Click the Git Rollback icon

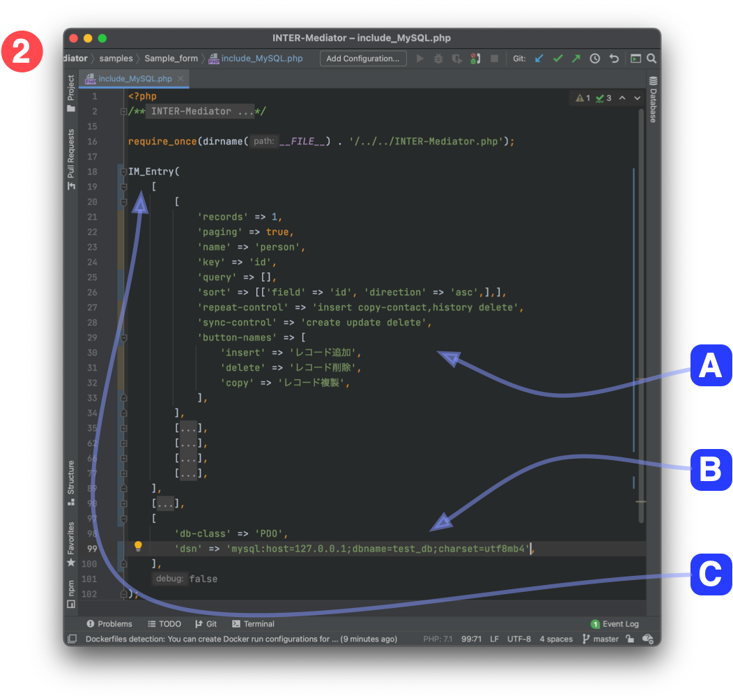click(x=614, y=59)
